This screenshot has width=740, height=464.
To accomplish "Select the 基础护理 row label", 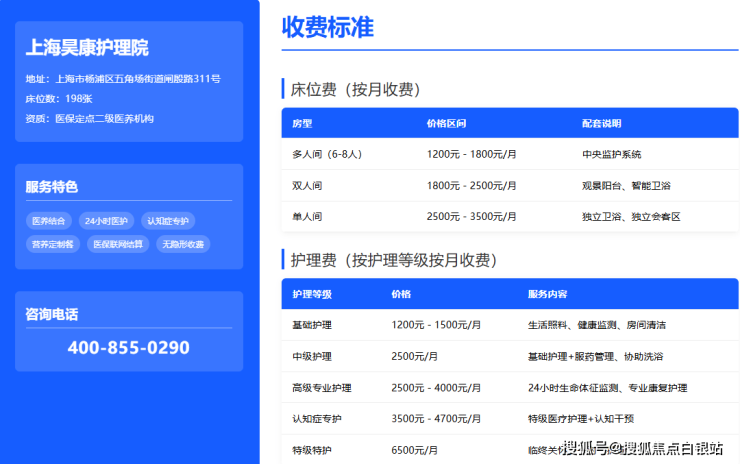I will point(312,325).
